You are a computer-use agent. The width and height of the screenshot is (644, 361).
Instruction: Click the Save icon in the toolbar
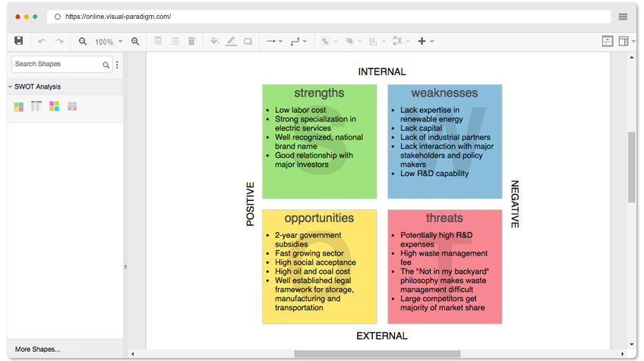pyautogui.click(x=19, y=41)
